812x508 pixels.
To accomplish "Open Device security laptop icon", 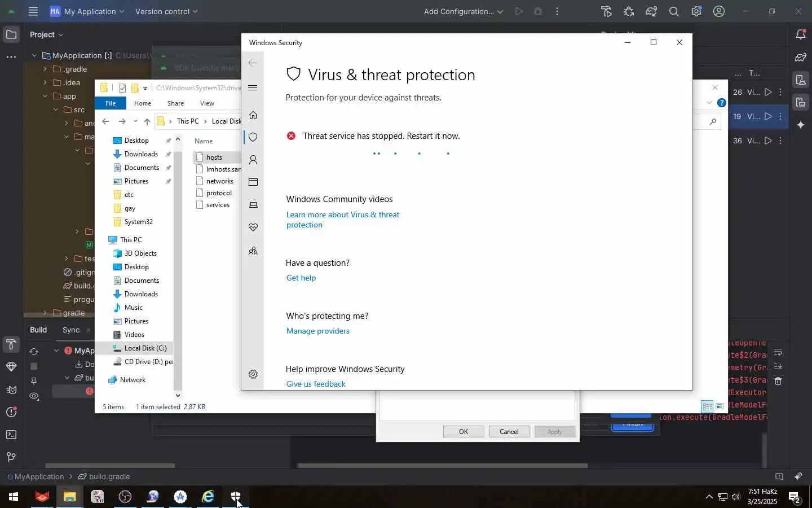I will (x=253, y=205).
